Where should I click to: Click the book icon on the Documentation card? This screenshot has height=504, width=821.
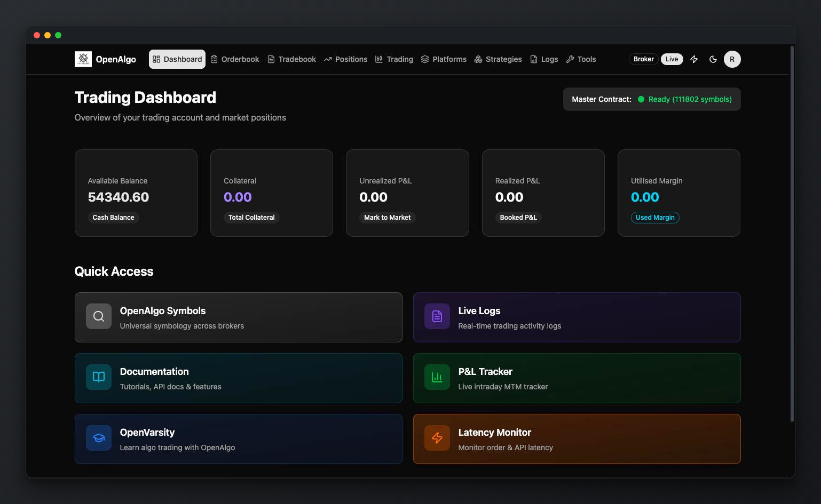99,377
